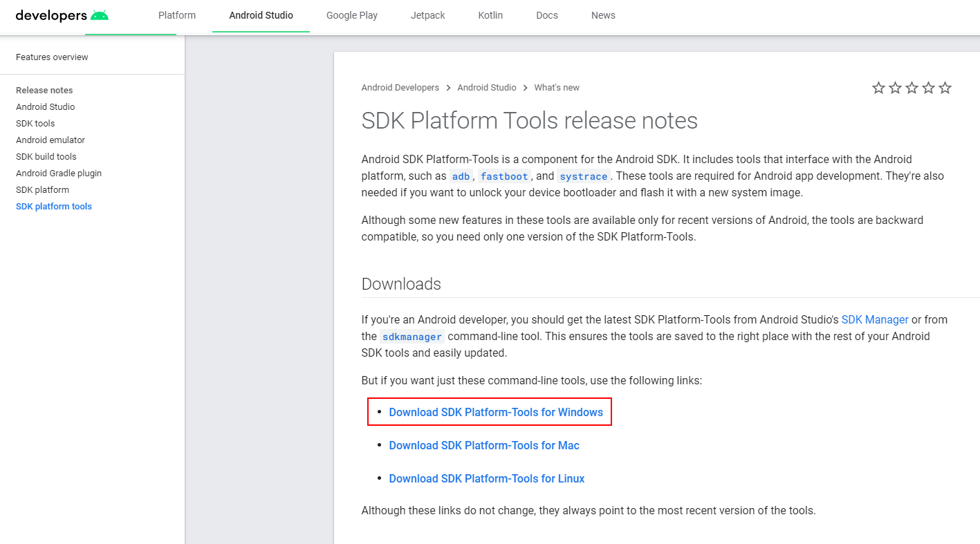The height and width of the screenshot is (544, 980).
Task: Click the Android developers logo
Action: [x=62, y=15]
